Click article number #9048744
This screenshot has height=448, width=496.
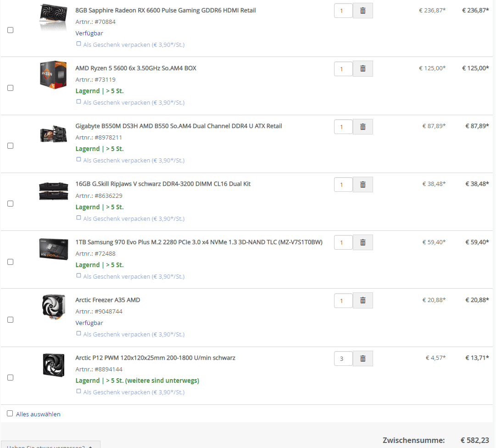(108, 312)
